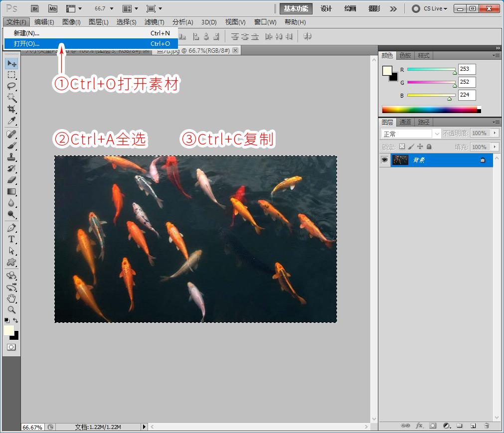Click the B value field 224
Screen dimensions: 504x433
(x=467, y=95)
